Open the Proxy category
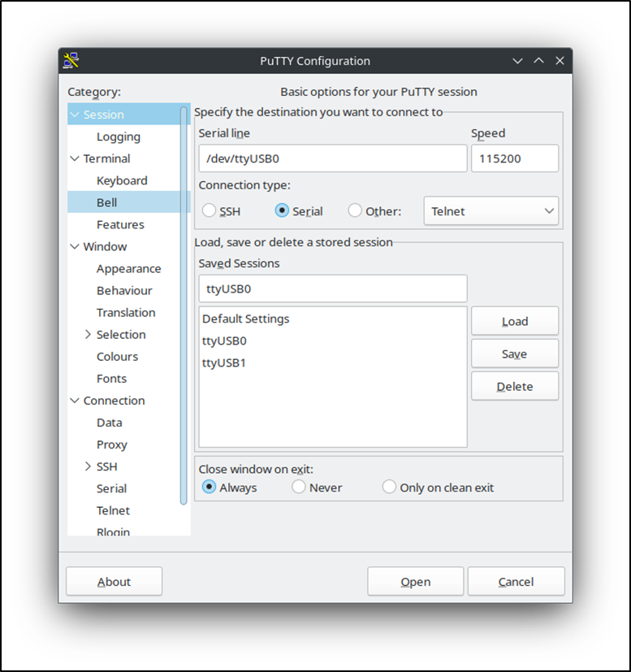The image size is (631, 672). coord(112,444)
